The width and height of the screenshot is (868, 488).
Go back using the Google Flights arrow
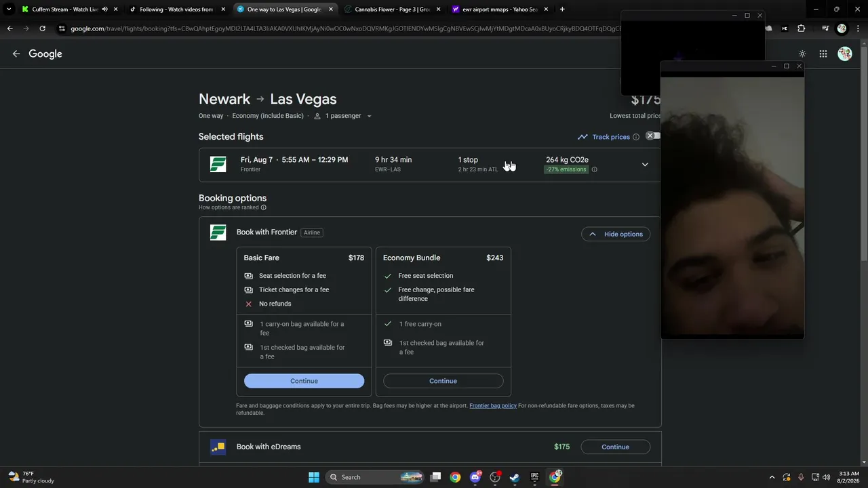click(x=16, y=54)
